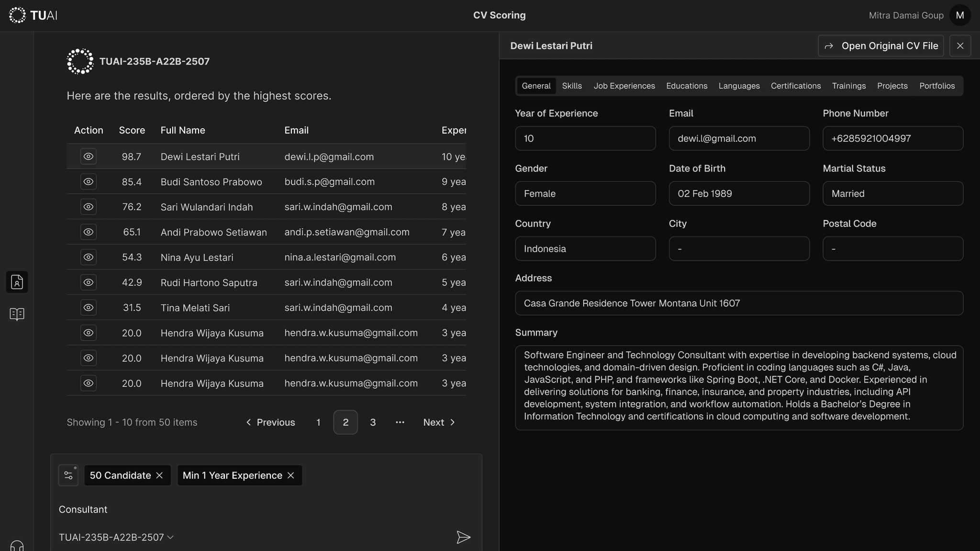980x551 pixels.
Task: Click the send message arrow icon
Action: 463,537
